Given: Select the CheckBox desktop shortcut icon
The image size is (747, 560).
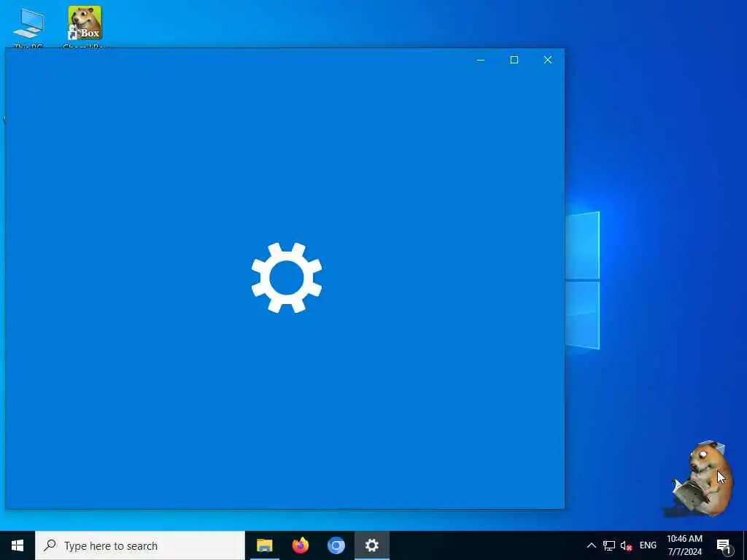Looking at the screenshot, I should click(85, 27).
